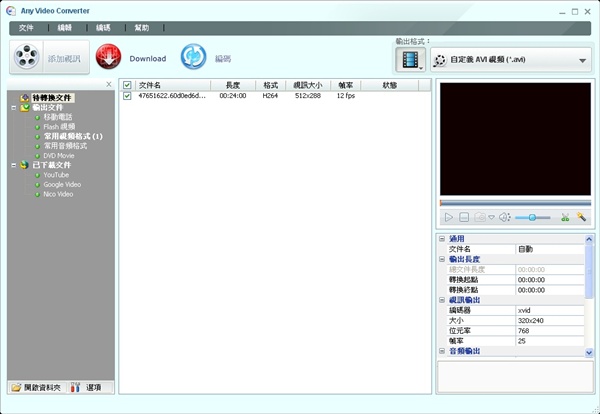Screen dimensions: 600x414
Task: Click the blue circular 編碼 encode icon
Action: point(193,57)
